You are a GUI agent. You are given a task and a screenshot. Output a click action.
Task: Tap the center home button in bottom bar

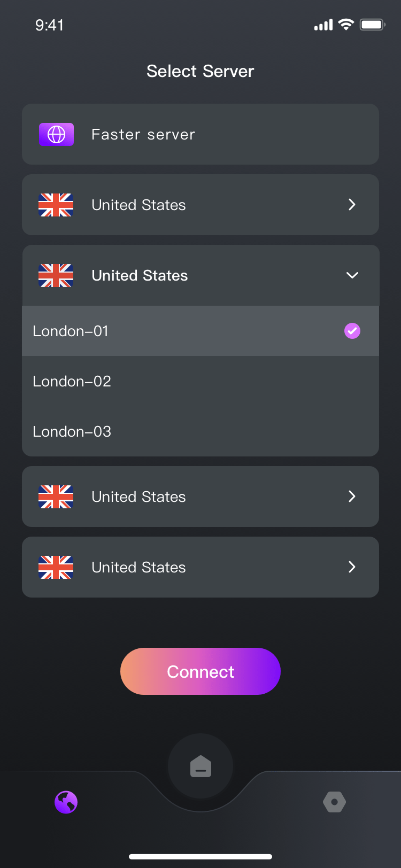pyautogui.click(x=200, y=766)
